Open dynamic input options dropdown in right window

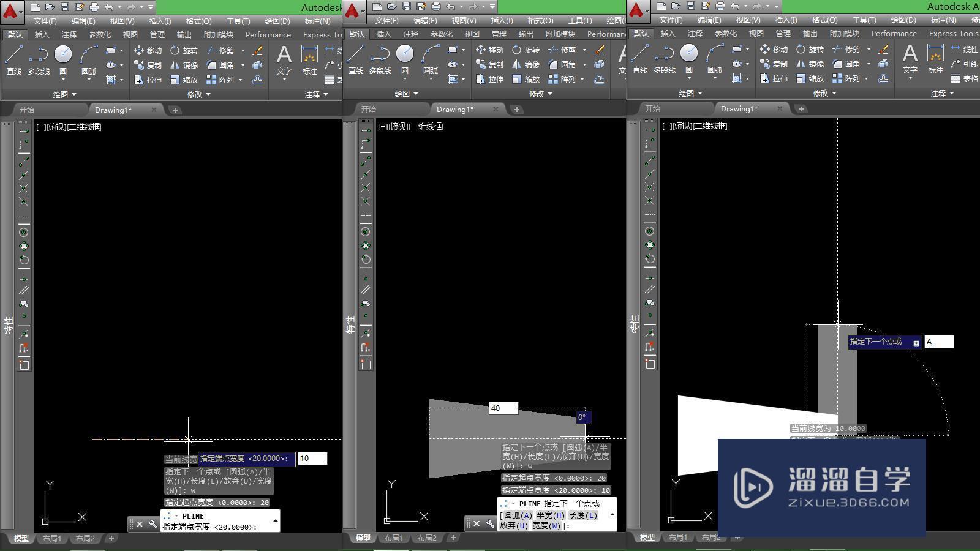(x=916, y=343)
